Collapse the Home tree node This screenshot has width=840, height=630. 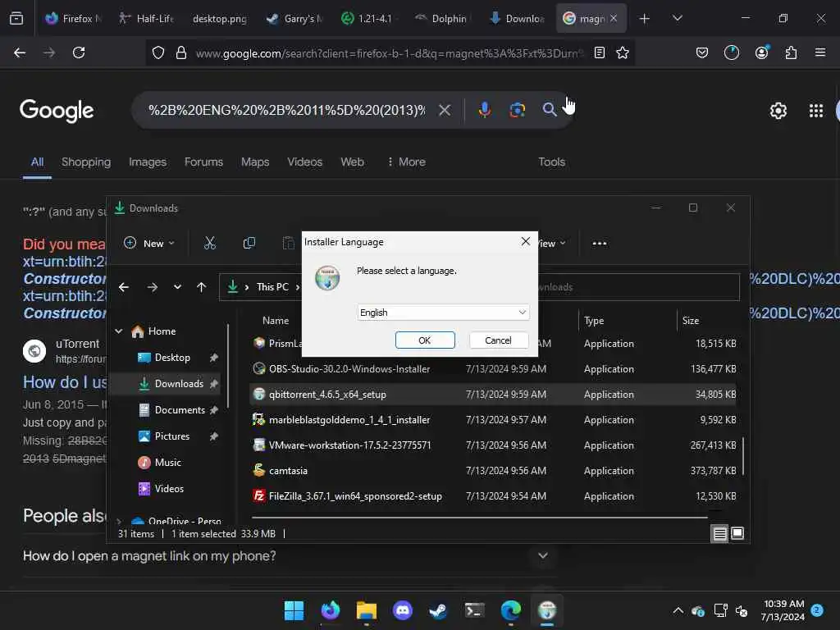[119, 331]
